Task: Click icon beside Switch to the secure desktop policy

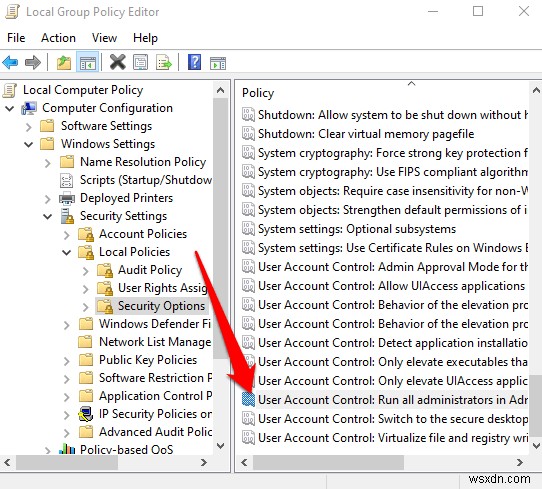Action: (249, 419)
